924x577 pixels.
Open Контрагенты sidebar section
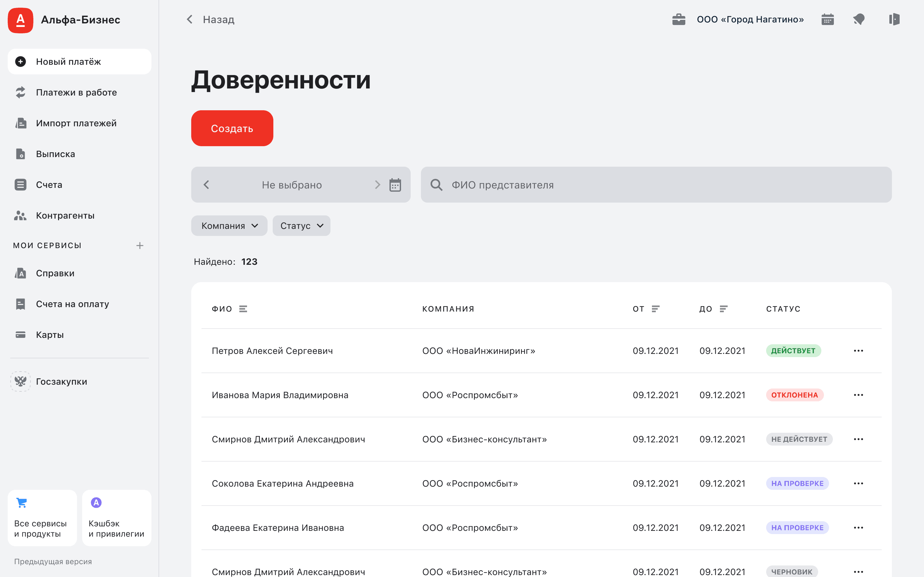click(65, 216)
